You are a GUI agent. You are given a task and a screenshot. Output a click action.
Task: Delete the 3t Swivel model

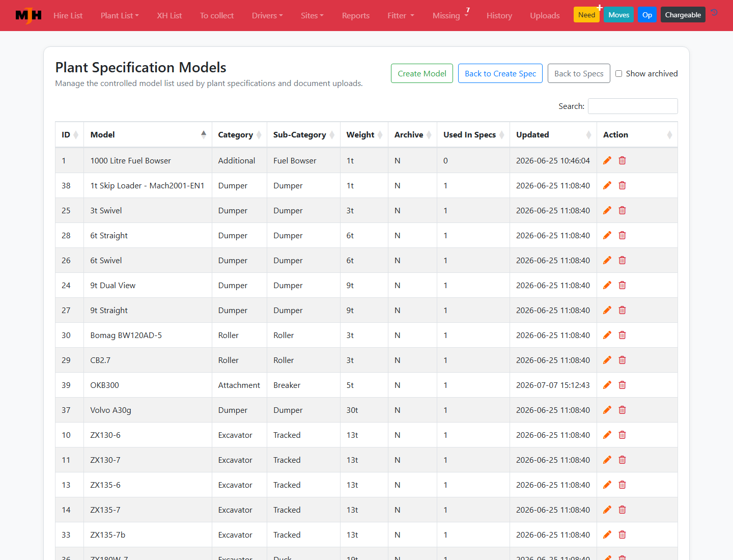coord(622,211)
